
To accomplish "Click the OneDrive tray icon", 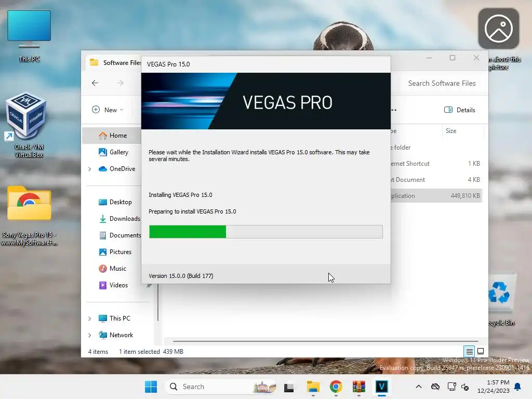I will (435, 387).
